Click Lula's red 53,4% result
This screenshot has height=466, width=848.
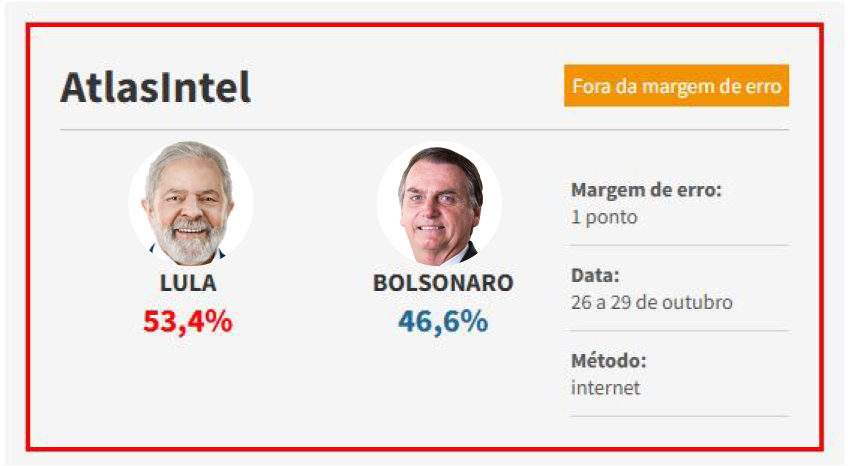(188, 321)
